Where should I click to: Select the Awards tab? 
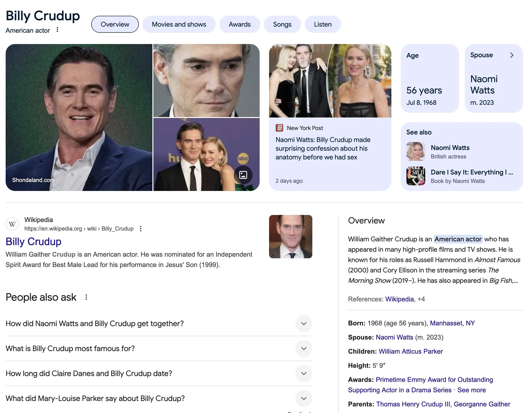239,24
